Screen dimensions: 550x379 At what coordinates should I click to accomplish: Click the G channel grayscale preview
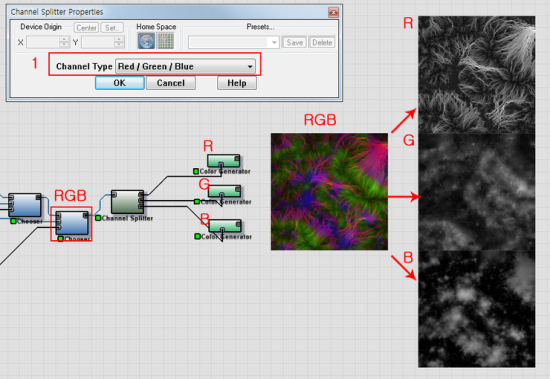pyautogui.click(x=477, y=192)
